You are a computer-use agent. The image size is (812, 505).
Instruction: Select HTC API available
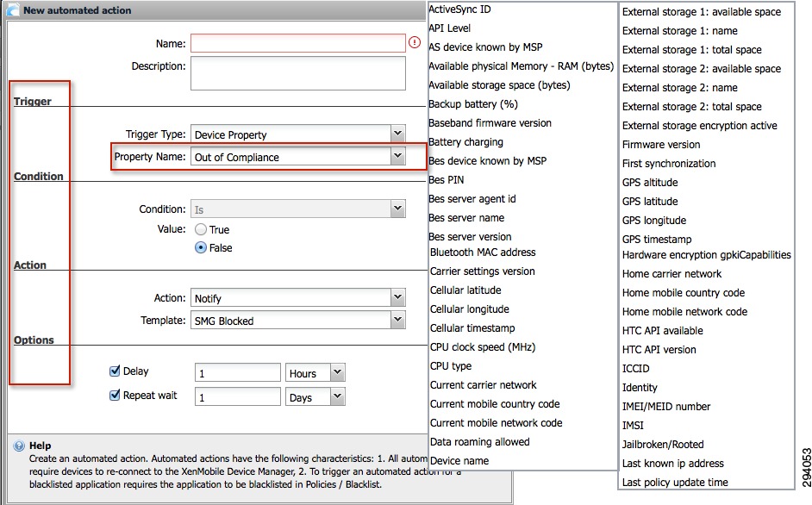[663, 331]
